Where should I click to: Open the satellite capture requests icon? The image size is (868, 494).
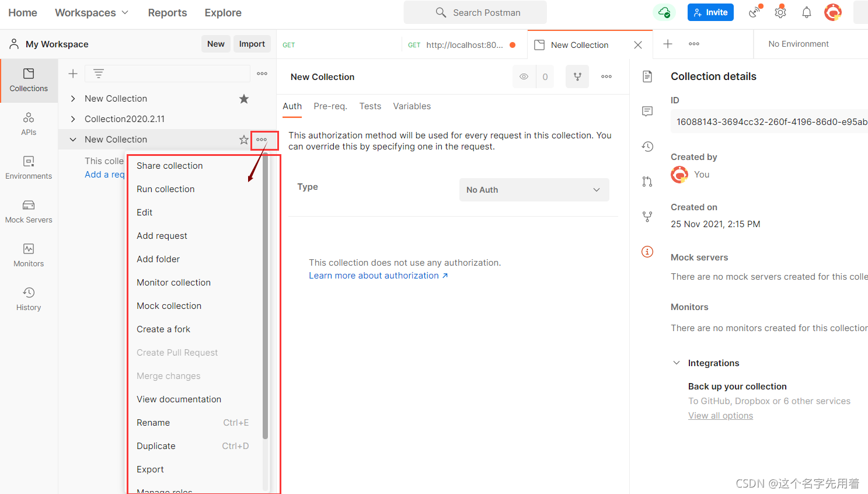pyautogui.click(x=756, y=12)
